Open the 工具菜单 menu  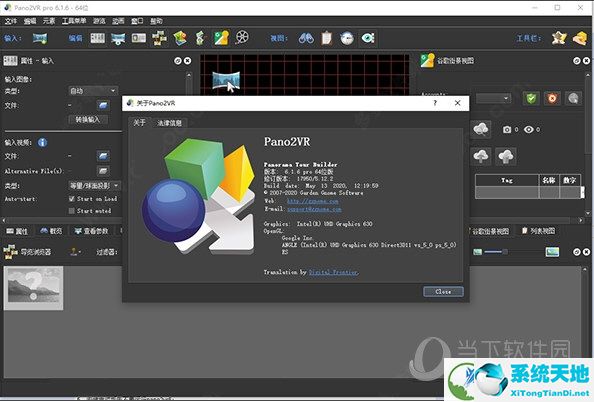pos(74,21)
